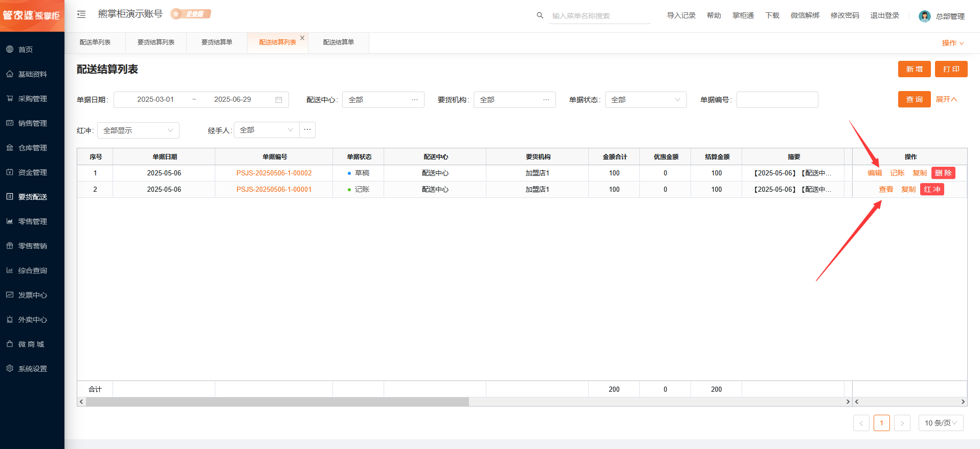Viewport: 980px width, 449px height.
Task: Click 导入记录 in top menu
Action: tap(681, 15)
